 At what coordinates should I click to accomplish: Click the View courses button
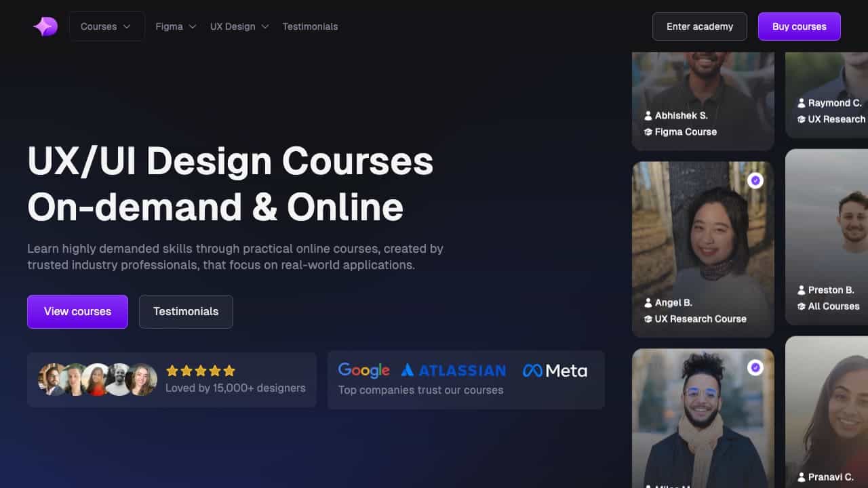click(x=77, y=312)
